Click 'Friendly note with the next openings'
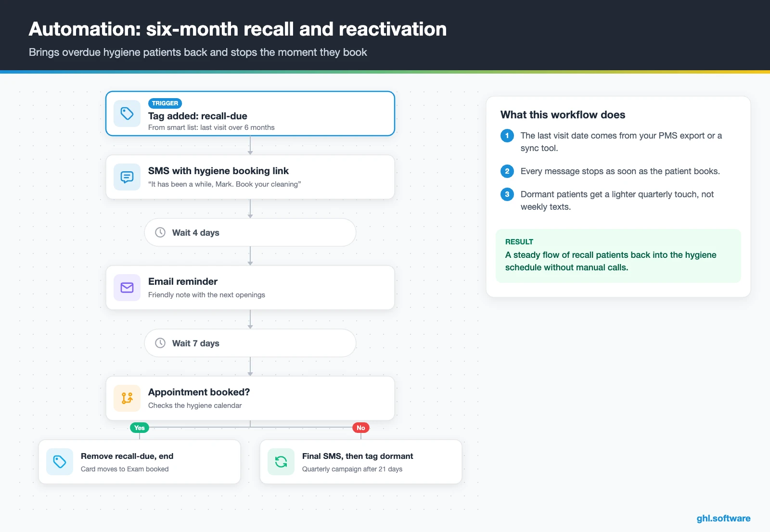 click(206, 295)
